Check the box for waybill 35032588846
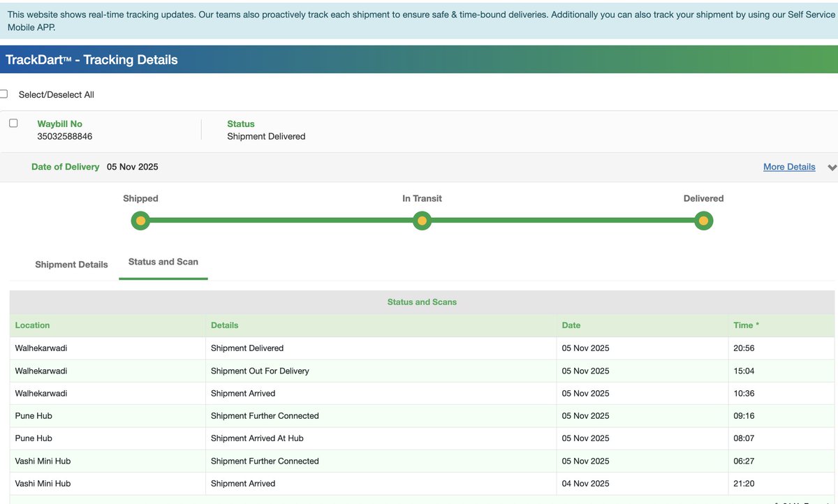This screenshot has height=504, width=838. click(x=13, y=123)
